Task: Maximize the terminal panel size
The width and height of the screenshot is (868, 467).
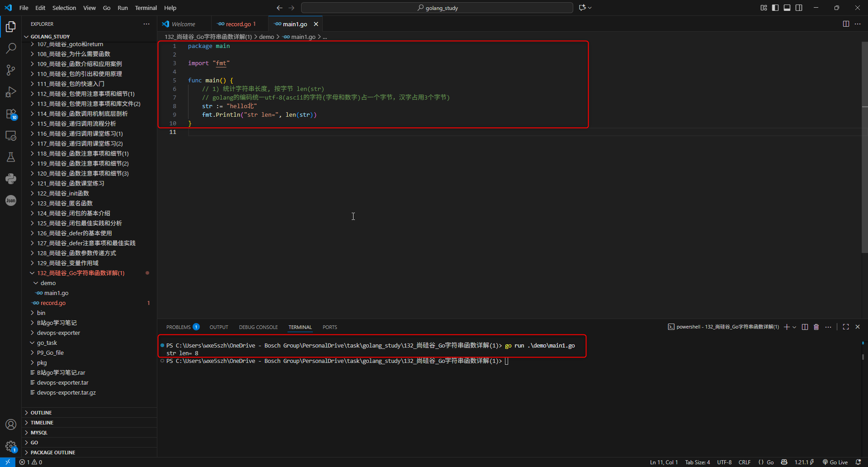Action: point(846,327)
